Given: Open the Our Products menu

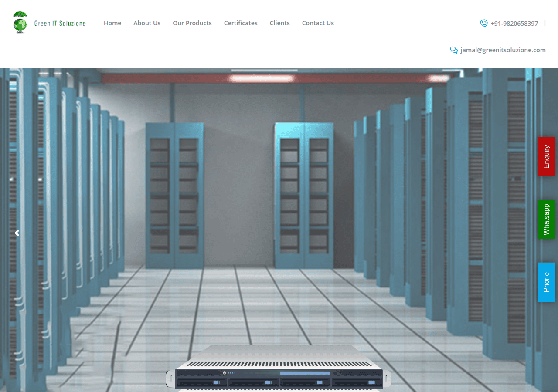Looking at the screenshot, I should [192, 23].
